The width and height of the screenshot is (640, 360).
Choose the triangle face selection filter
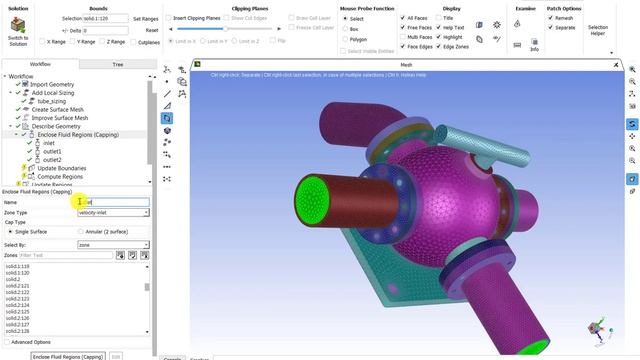(x=167, y=106)
